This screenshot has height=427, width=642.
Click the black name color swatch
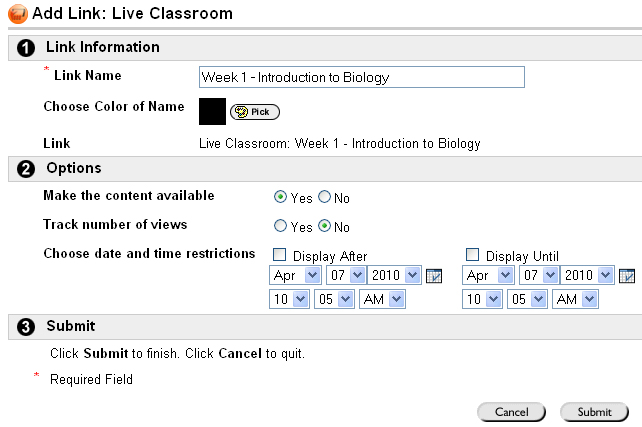[x=212, y=111]
